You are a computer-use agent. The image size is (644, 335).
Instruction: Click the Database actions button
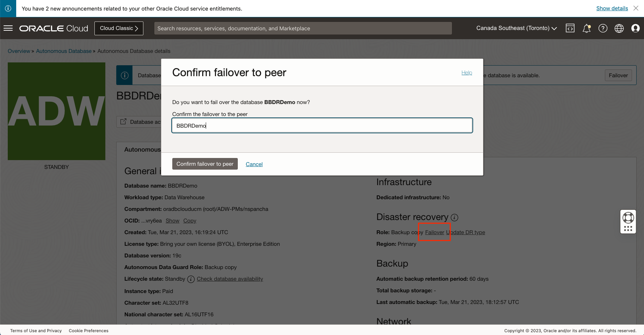point(139,122)
